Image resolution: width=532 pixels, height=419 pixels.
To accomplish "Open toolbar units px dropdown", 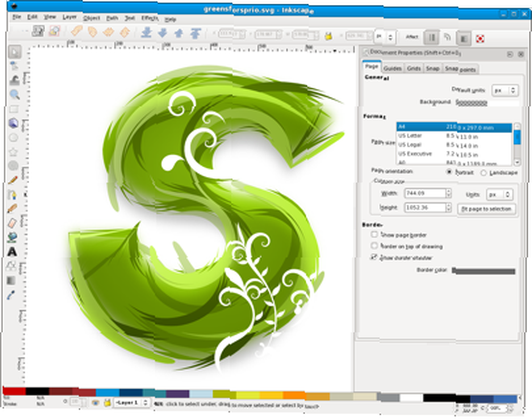I will (x=385, y=36).
